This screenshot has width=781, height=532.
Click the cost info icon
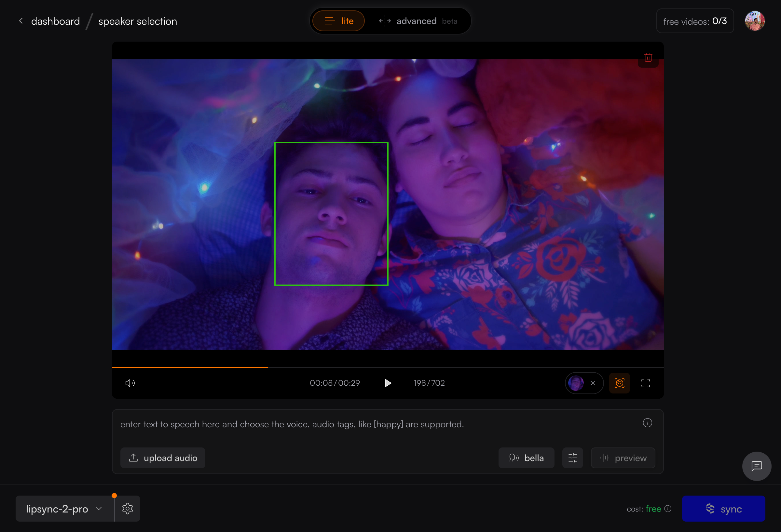click(668, 509)
